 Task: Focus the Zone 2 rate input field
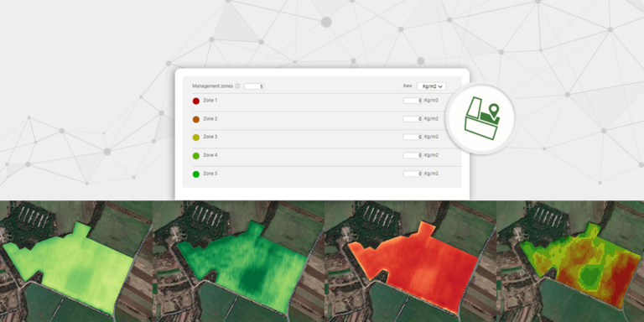coord(413,119)
